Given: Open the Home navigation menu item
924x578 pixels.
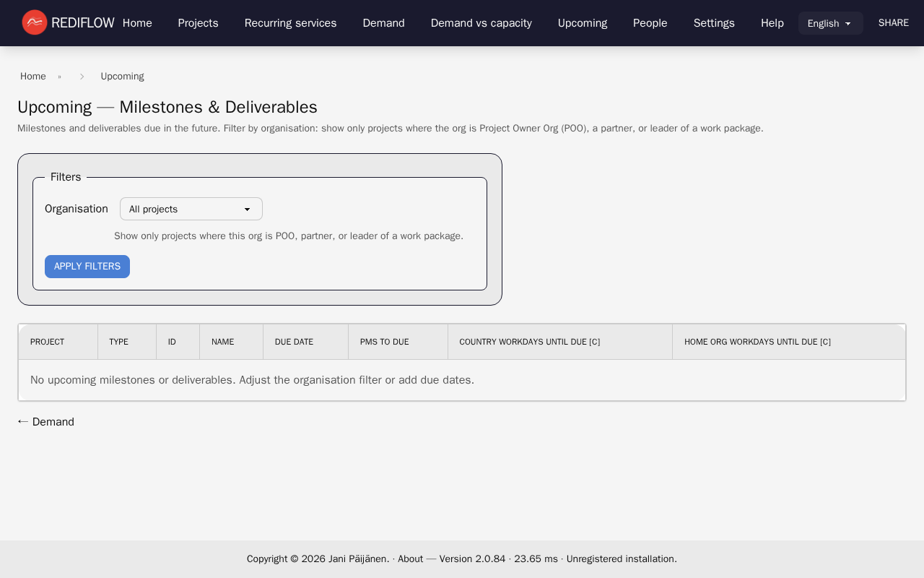Looking at the screenshot, I should click(x=137, y=23).
